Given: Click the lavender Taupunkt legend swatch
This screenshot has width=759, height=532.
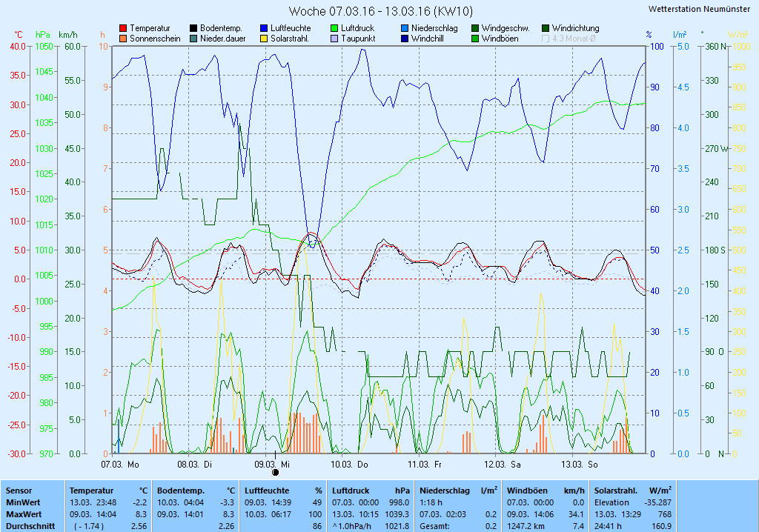Looking at the screenshot, I should tap(334, 39).
